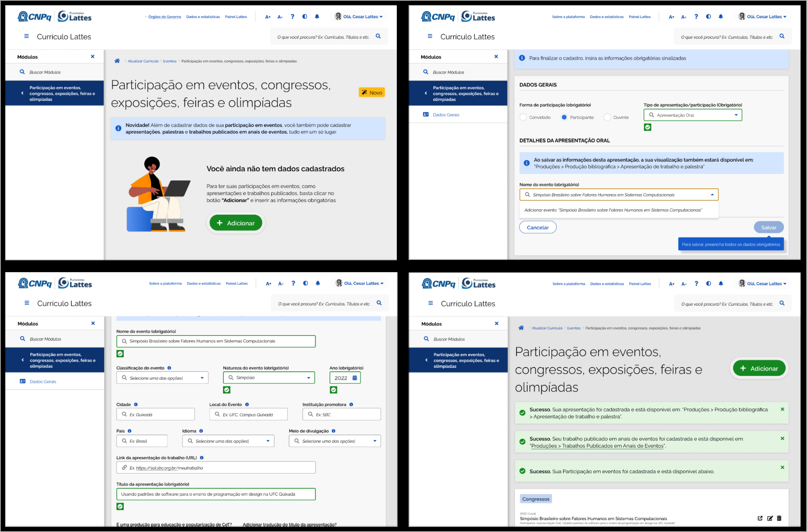The image size is (807, 532).
Task: Click the info icon beside Meio de divulgação
Action: pos(333,431)
